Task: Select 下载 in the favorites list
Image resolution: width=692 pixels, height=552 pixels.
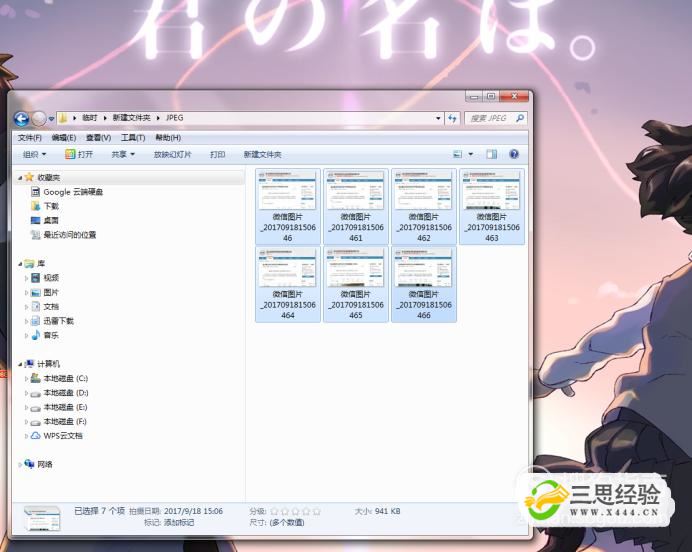Action: tap(51, 206)
